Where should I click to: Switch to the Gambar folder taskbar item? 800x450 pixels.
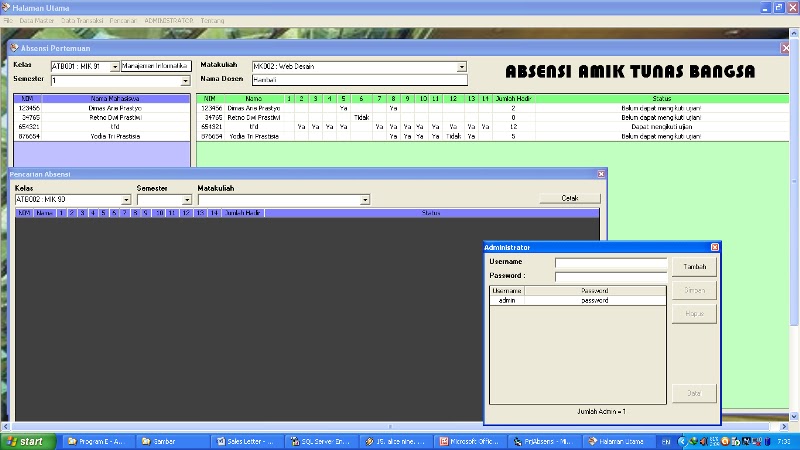[x=172, y=441]
